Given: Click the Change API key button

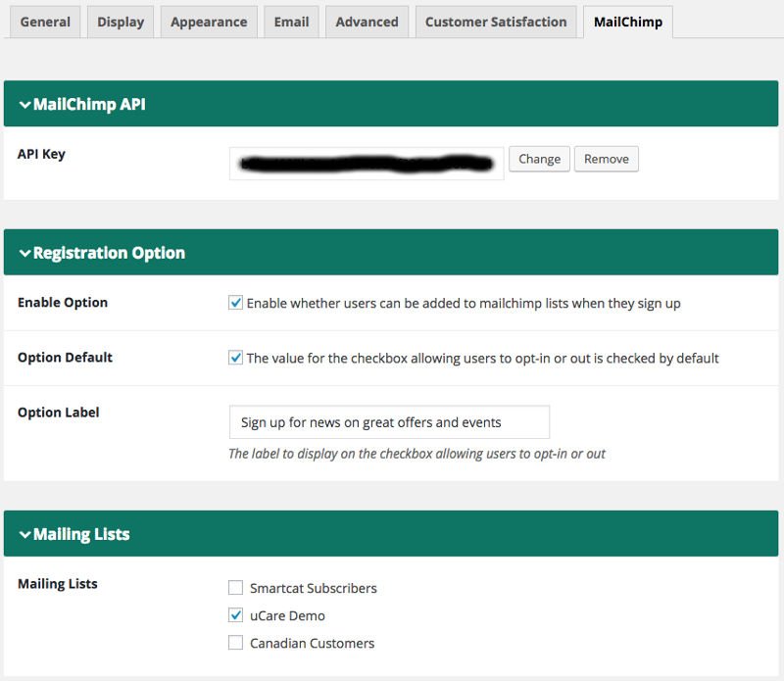Looking at the screenshot, I should pos(539,159).
